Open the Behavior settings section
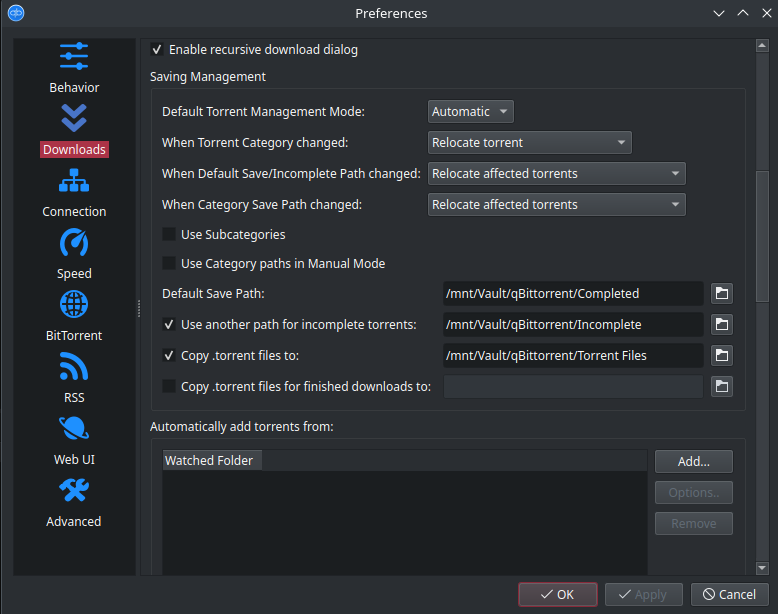This screenshot has width=778, height=614. coord(74,69)
